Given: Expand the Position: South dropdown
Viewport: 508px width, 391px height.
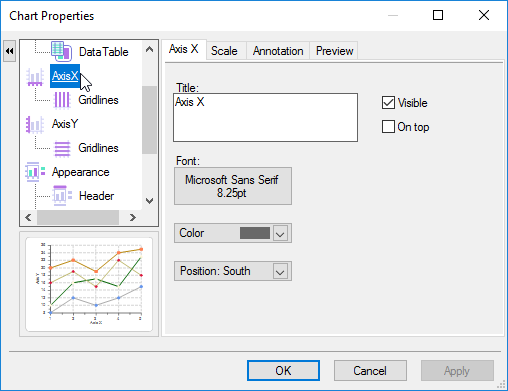Looking at the screenshot, I should pos(280,271).
